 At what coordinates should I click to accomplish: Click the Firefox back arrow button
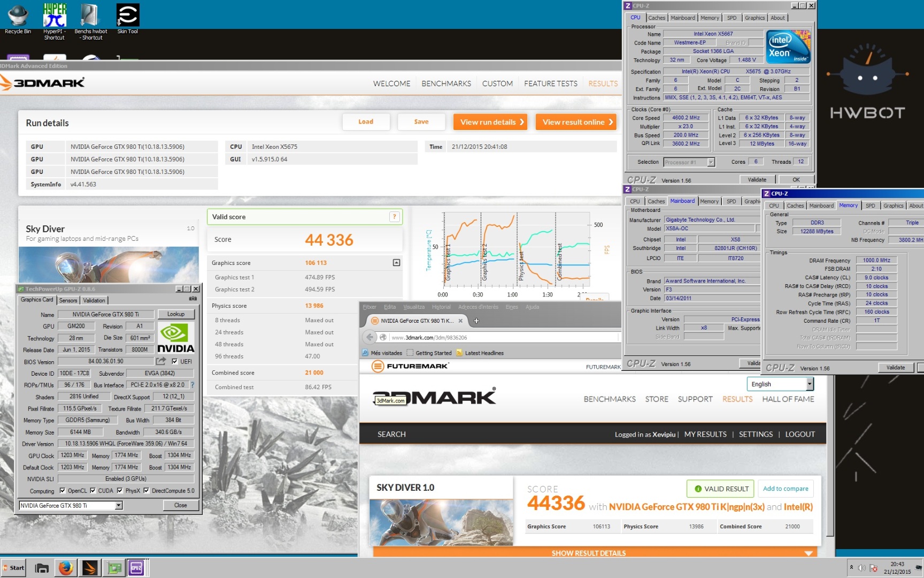tap(369, 337)
